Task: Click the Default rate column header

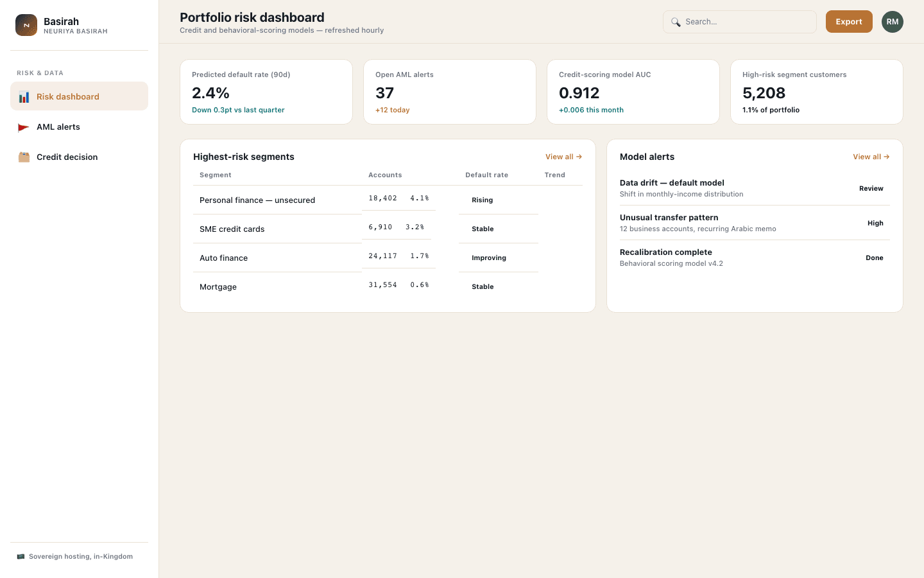Action: click(x=486, y=175)
